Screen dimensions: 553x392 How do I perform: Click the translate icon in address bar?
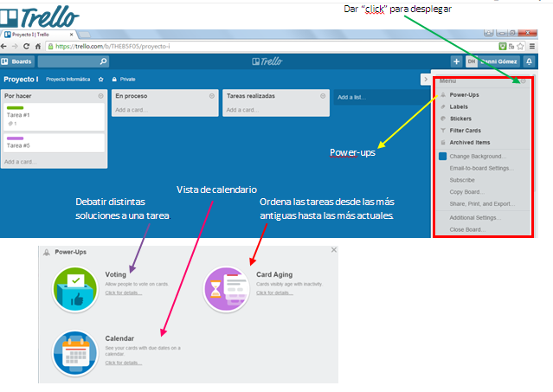coord(511,46)
